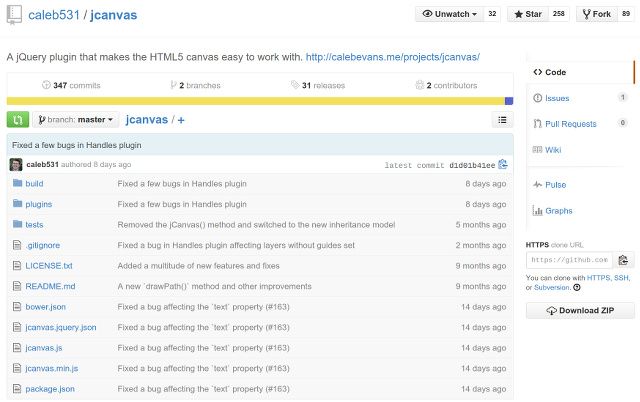Click the HTTPS clone URL input field
Viewport: 640px width, 402px height.
569,260
